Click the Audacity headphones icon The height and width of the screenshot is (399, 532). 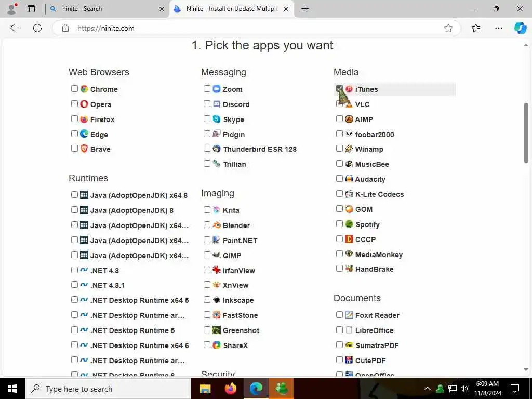(349, 179)
